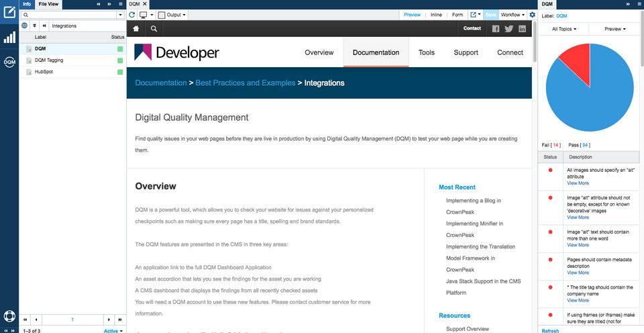Go back using double-left arrow beside Integrations
This screenshot has height=333, width=644.
44,26
